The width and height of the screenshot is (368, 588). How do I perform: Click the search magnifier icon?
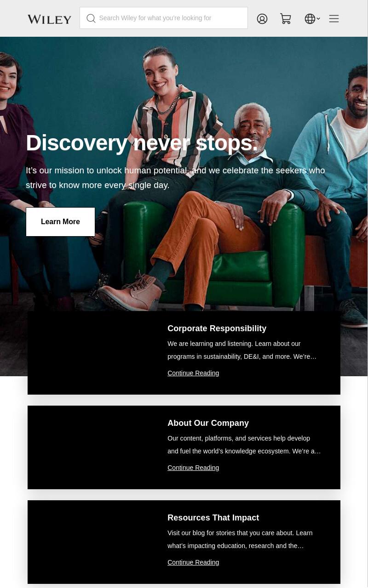coord(91,18)
